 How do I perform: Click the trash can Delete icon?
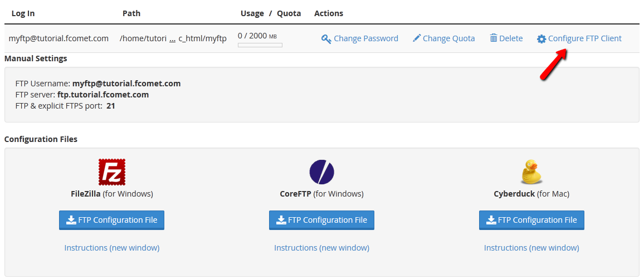[493, 38]
